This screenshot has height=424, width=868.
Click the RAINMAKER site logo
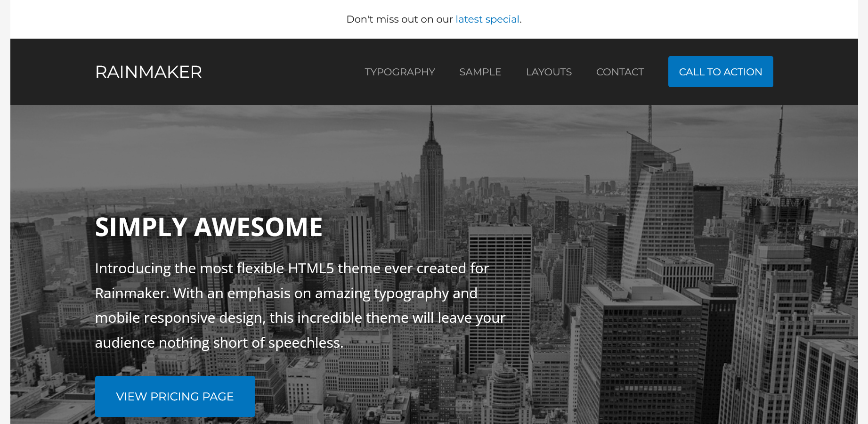coord(148,72)
